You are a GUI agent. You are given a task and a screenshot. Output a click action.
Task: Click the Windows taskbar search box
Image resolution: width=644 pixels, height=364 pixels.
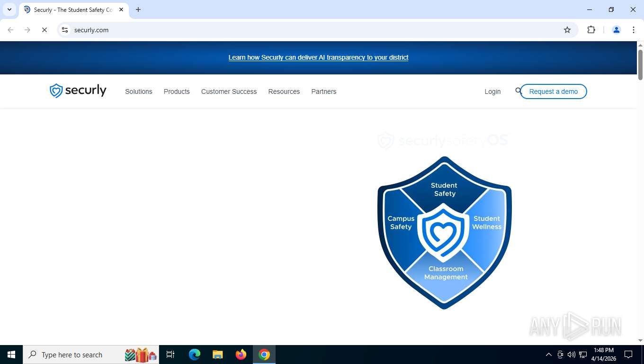pos(91,355)
